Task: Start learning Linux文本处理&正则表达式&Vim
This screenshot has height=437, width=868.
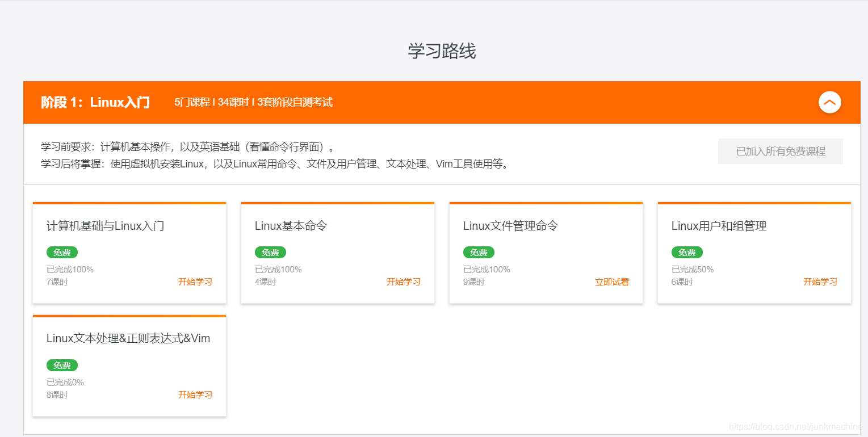Action: pos(195,394)
